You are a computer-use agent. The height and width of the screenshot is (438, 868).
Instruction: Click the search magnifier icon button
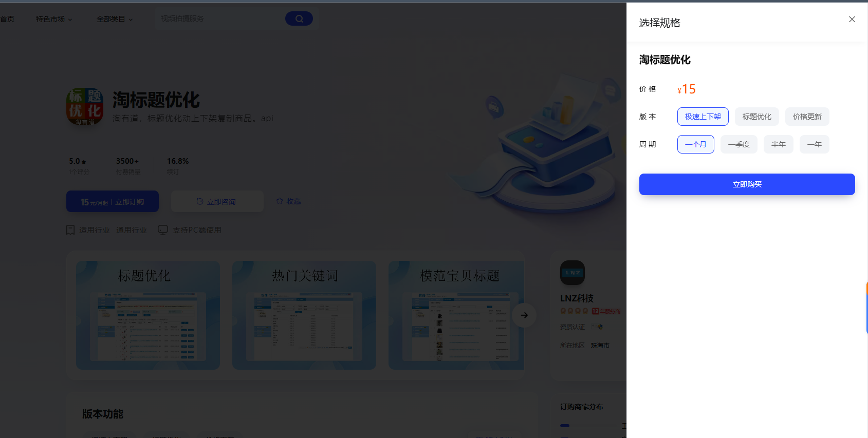click(299, 18)
